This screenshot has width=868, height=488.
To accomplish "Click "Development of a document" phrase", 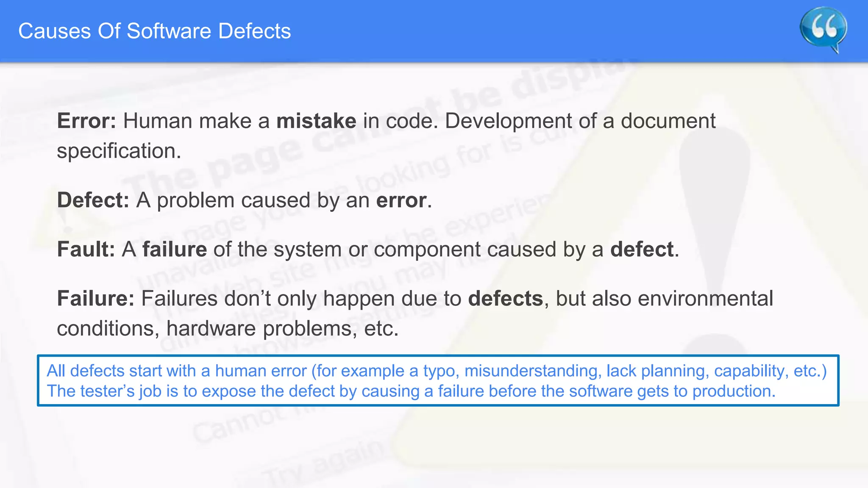I will point(580,121).
